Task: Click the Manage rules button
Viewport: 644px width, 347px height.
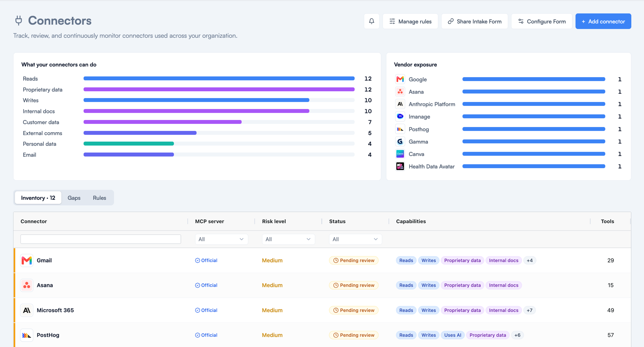Action: point(410,21)
